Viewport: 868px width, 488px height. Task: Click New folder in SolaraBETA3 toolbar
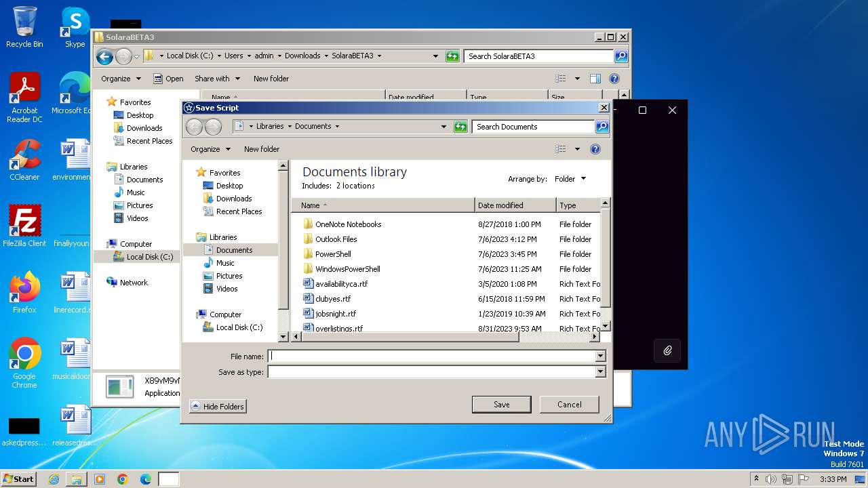[271, 79]
